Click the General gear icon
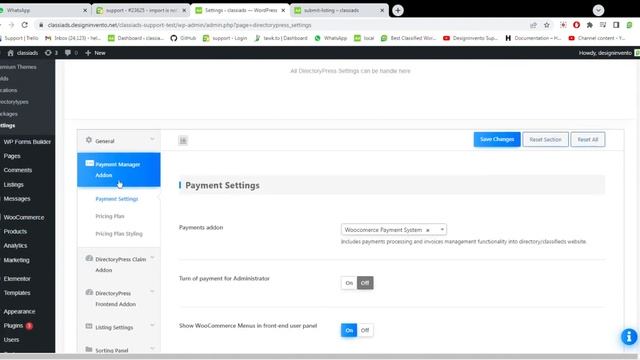640x360 pixels. point(89,140)
